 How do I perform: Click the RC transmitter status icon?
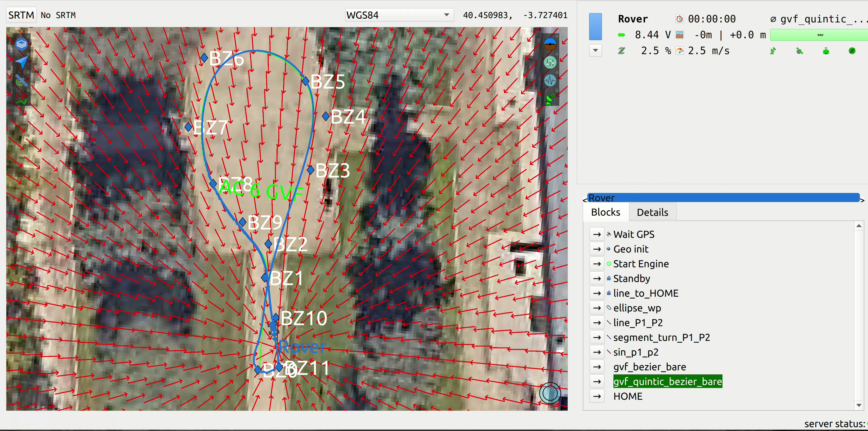[x=826, y=51]
